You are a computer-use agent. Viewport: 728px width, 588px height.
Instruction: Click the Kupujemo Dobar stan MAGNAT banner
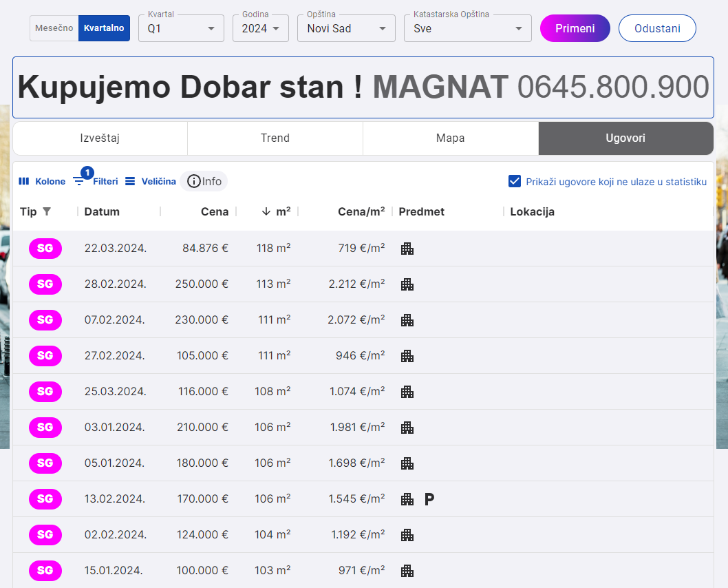363,87
